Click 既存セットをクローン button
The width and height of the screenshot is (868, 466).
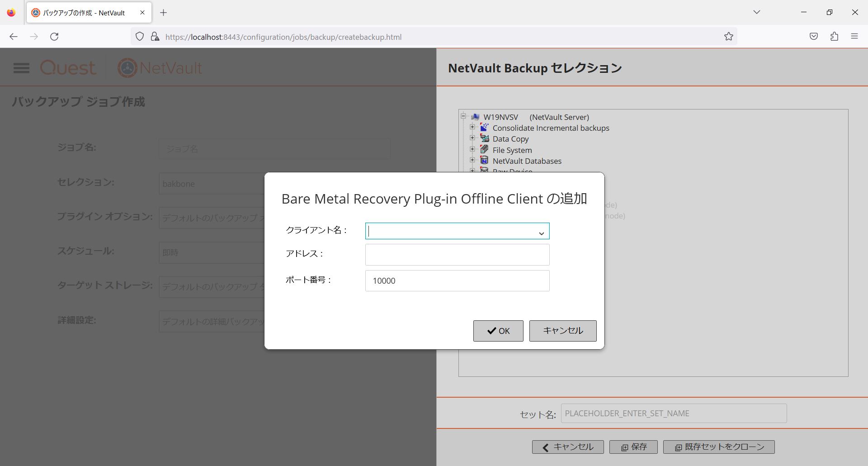pyautogui.click(x=719, y=447)
